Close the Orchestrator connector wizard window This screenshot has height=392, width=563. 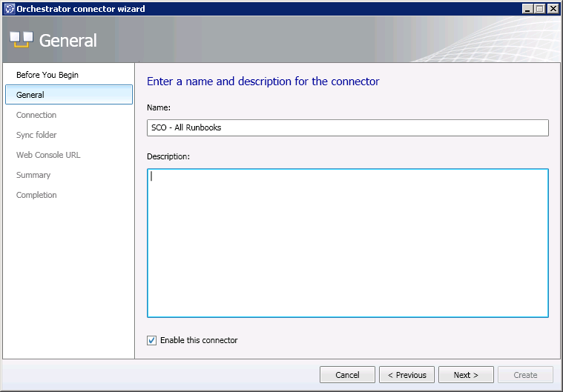(x=552, y=9)
